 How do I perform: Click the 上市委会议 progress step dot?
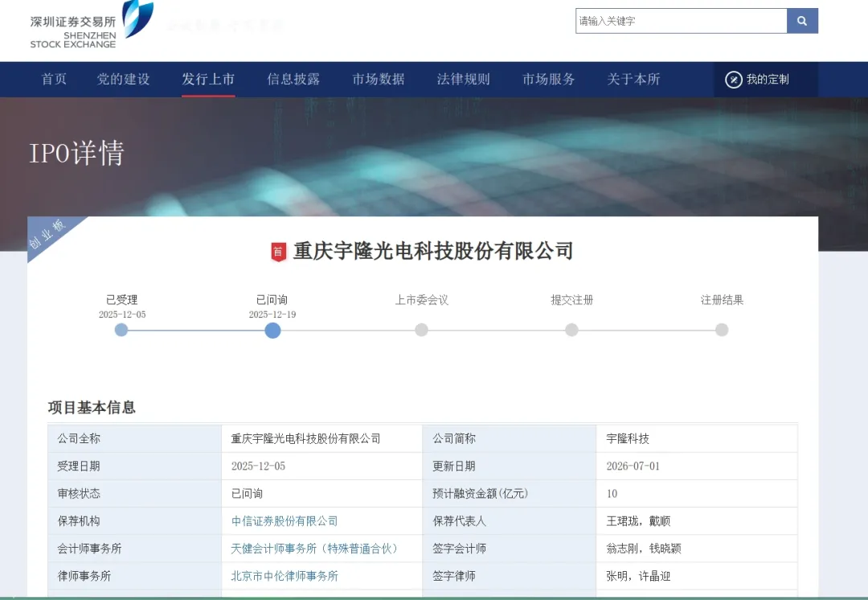click(421, 331)
